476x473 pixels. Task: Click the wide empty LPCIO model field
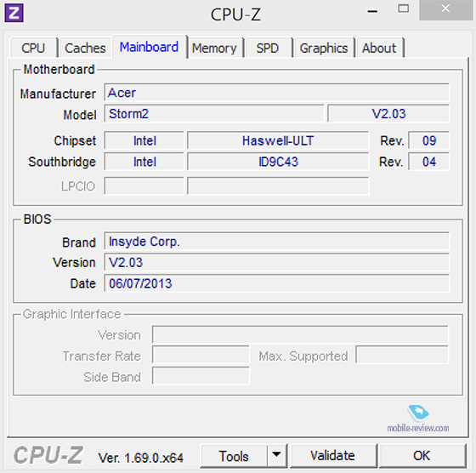point(278,186)
